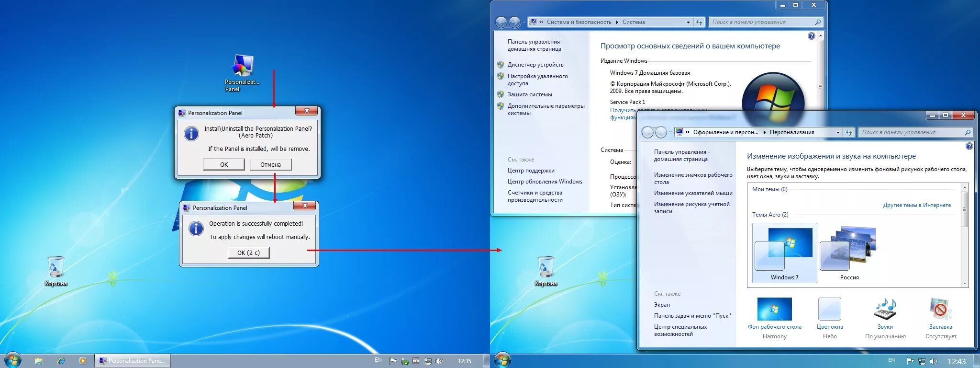This screenshot has height=368, width=980.
Task: Open Цвет окна color settings
Action: coord(830,318)
